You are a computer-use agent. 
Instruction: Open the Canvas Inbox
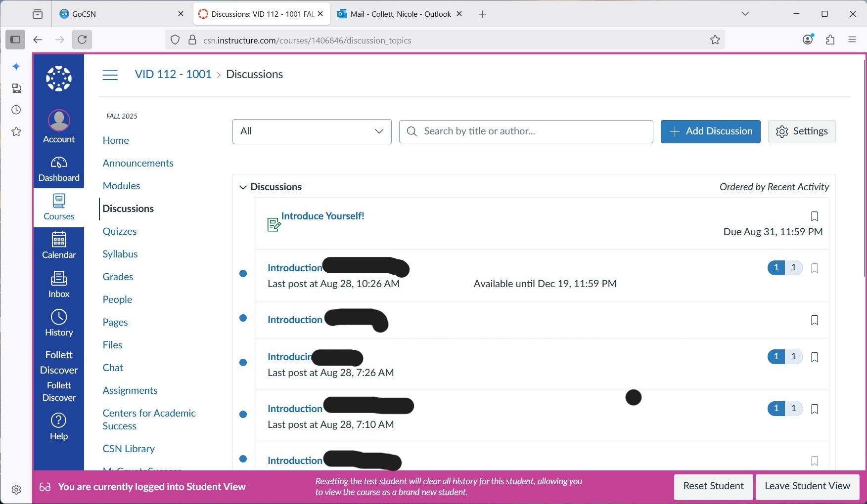click(59, 285)
